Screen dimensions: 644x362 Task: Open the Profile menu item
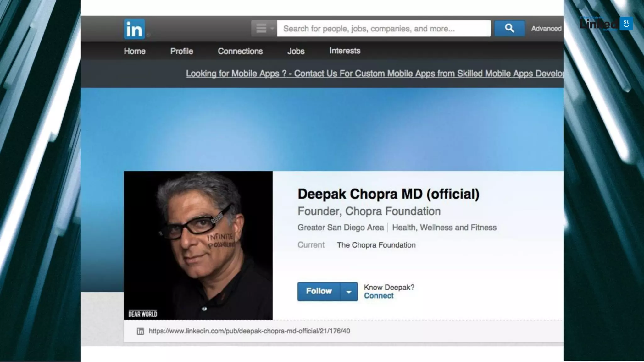(182, 51)
